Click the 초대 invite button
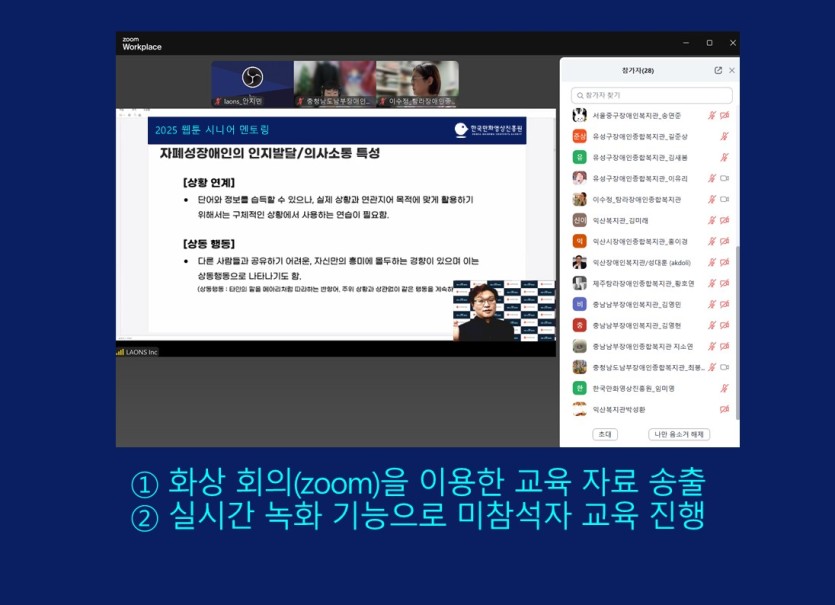The width and height of the screenshot is (835, 605). [x=604, y=434]
